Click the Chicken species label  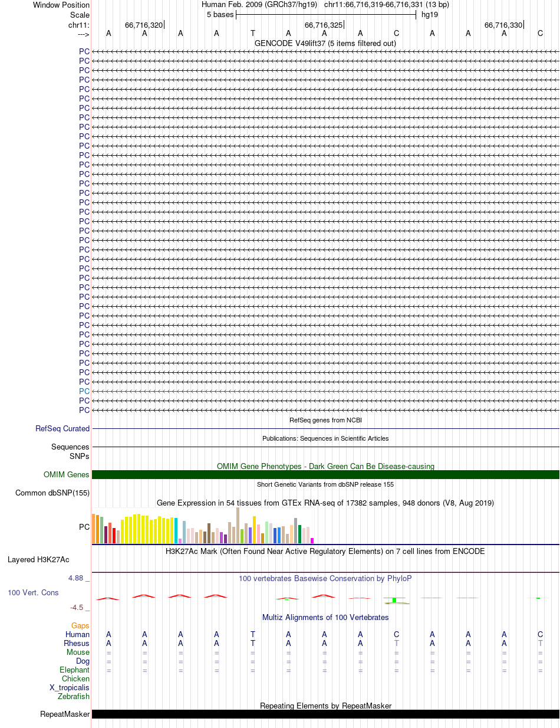(76, 679)
